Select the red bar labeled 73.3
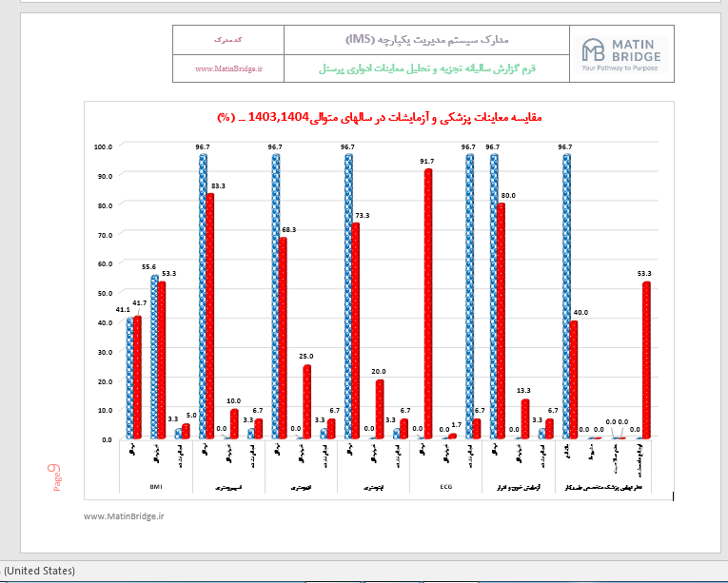This screenshot has height=583, width=728. (x=355, y=331)
